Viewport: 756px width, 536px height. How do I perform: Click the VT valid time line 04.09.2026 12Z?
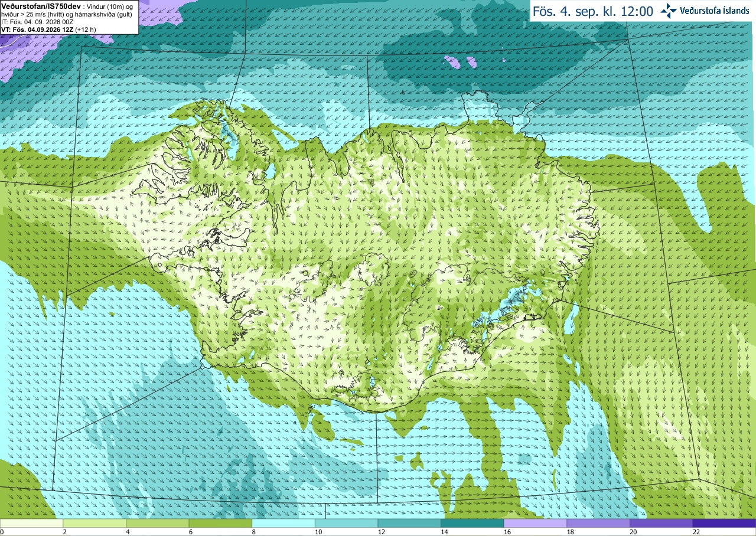(49, 29)
